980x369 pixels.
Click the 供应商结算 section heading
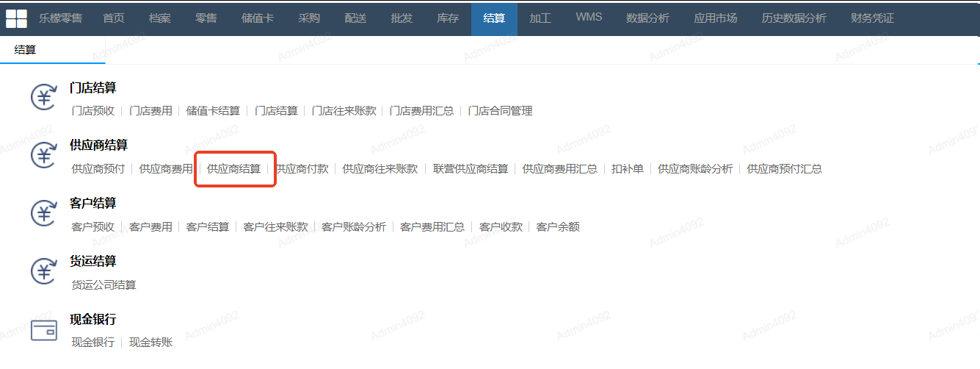tap(99, 146)
